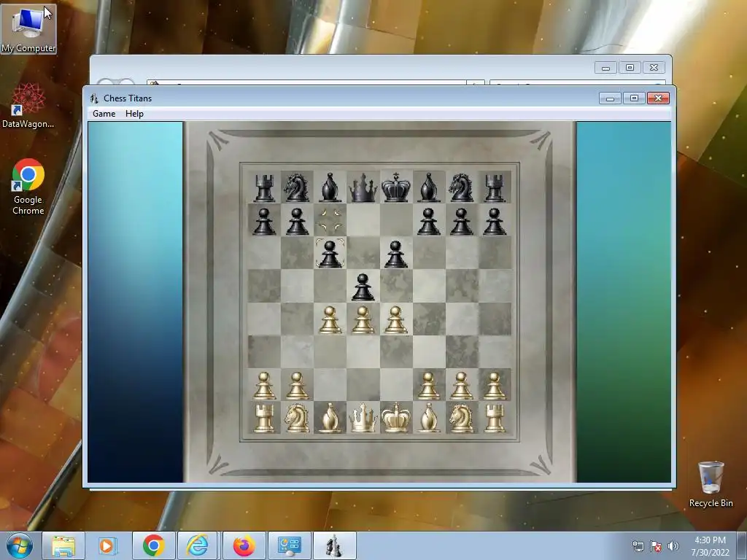The height and width of the screenshot is (560, 747).
Task: Open Google Chrome desktop shortcut
Action: pos(28,186)
